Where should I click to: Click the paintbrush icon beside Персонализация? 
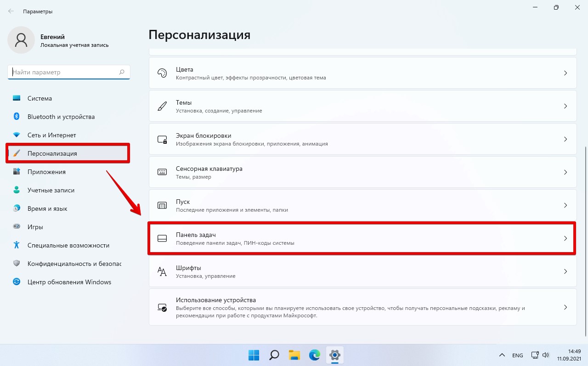coord(17,153)
